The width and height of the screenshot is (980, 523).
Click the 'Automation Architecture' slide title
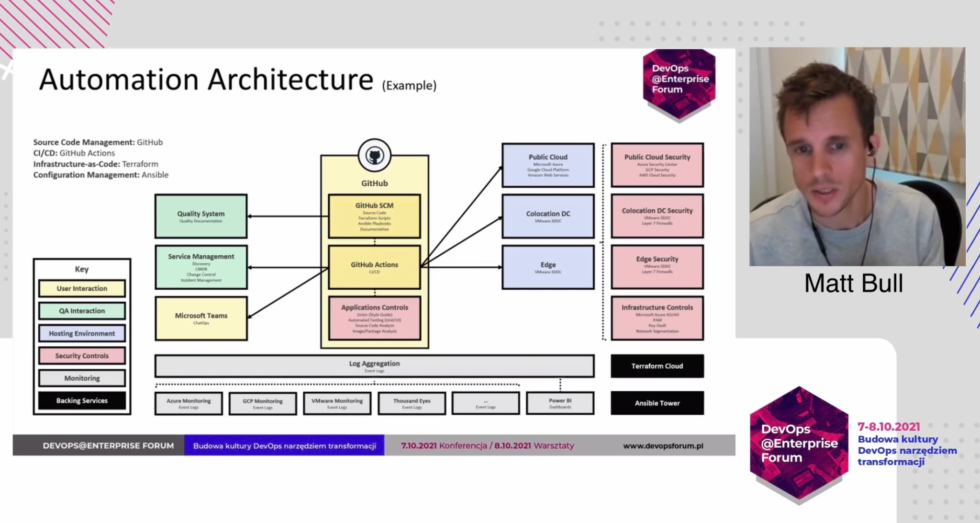tap(206, 80)
